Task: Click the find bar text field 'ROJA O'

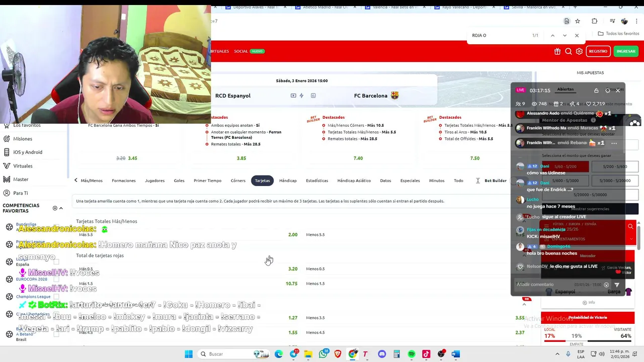Action: pos(498,35)
